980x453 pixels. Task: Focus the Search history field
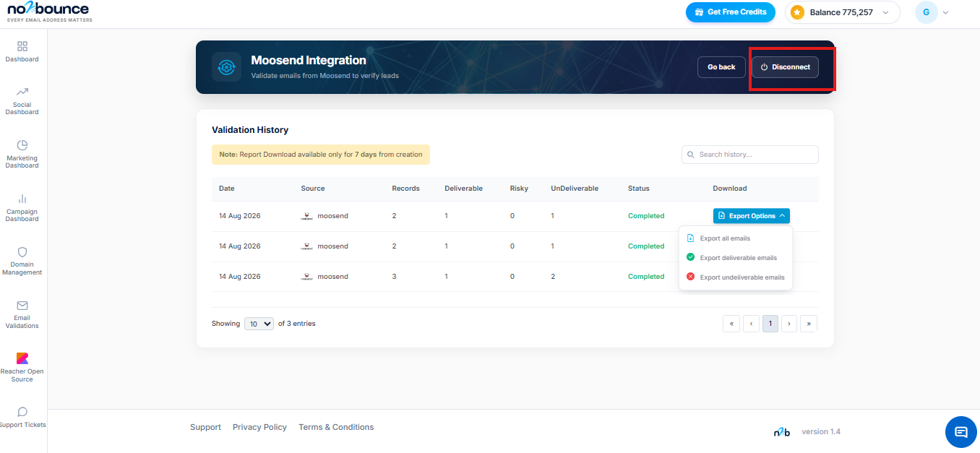click(x=750, y=155)
